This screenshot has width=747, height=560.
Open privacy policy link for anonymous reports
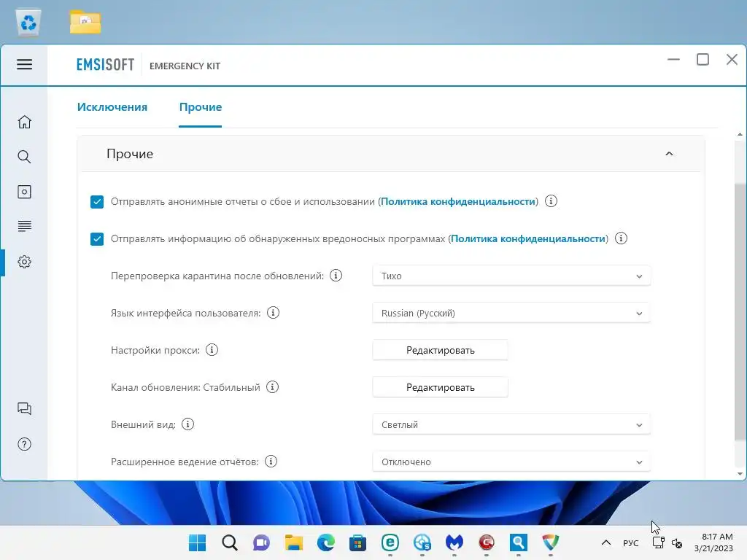(x=458, y=201)
